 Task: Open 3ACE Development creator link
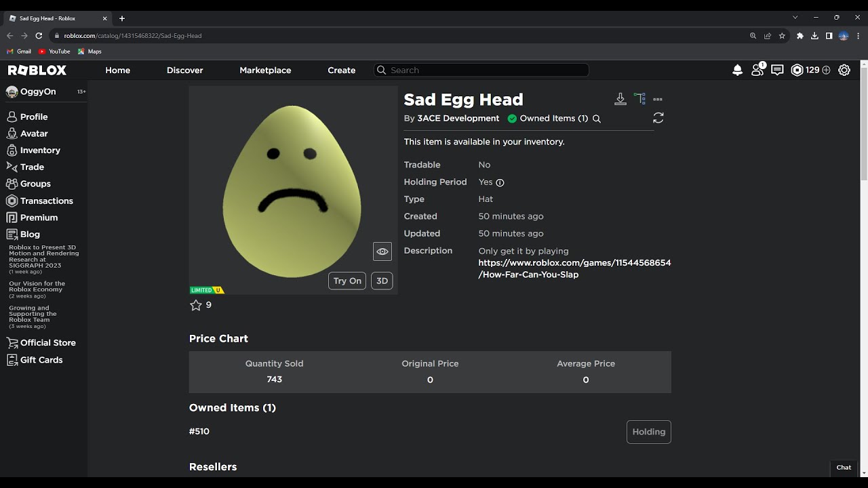(x=458, y=119)
